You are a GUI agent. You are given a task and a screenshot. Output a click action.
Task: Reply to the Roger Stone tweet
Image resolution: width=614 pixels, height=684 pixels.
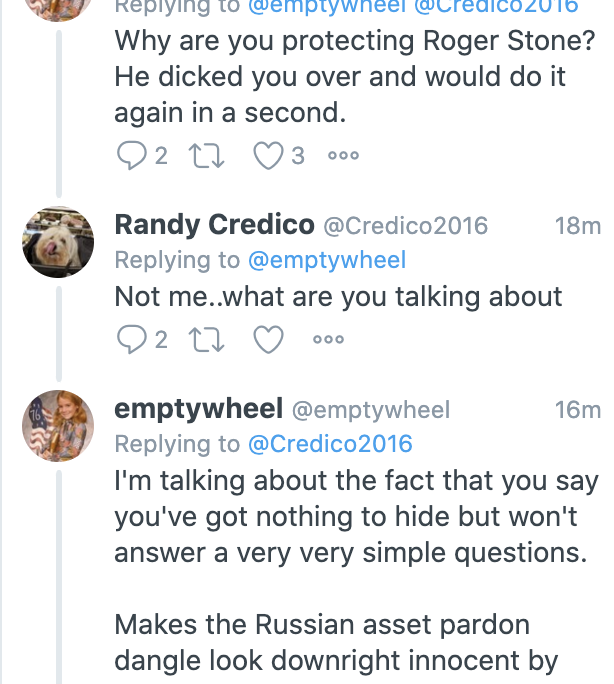[131, 155]
